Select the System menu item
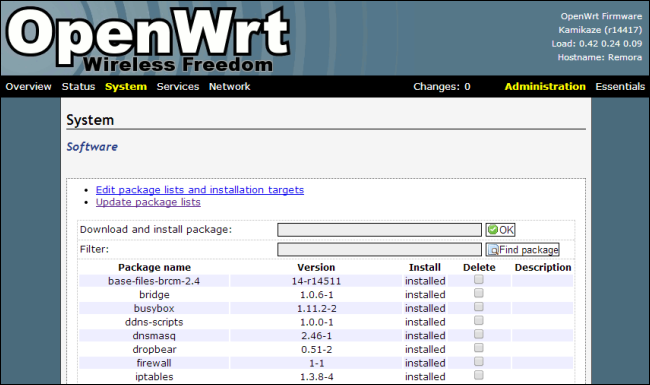This screenshot has width=650, height=385. pyautogui.click(x=126, y=87)
